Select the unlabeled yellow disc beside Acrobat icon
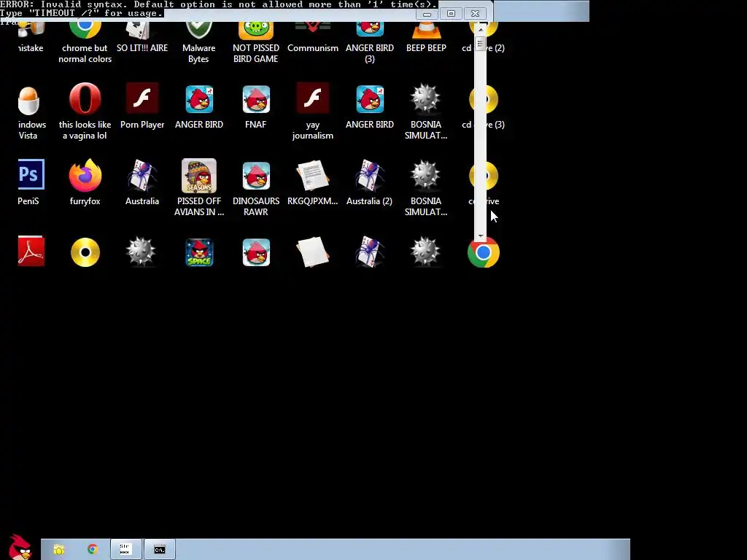Screen dimensions: 747x560 (x=85, y=252)
